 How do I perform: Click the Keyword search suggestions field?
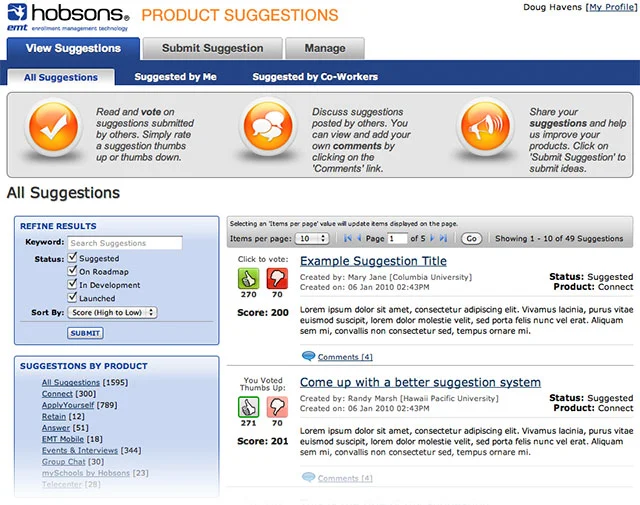[125, 243]
